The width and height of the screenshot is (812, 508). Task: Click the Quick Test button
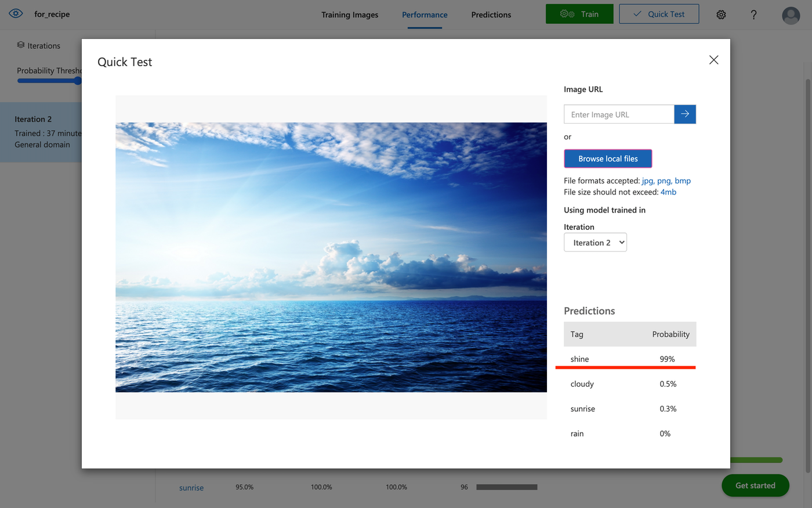[x=659, y=14]
